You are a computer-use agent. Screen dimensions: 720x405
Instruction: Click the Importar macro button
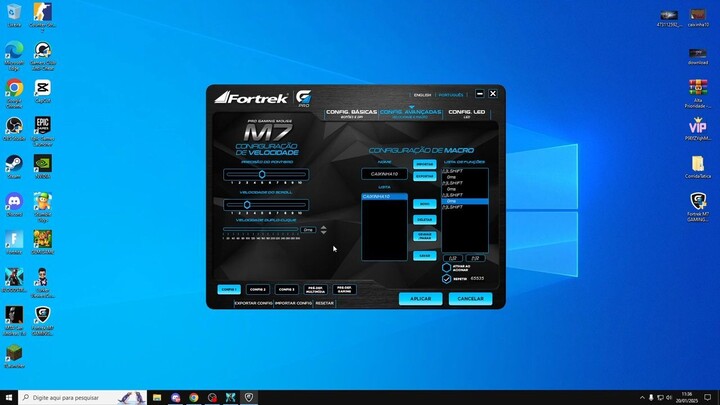(425, 164)
